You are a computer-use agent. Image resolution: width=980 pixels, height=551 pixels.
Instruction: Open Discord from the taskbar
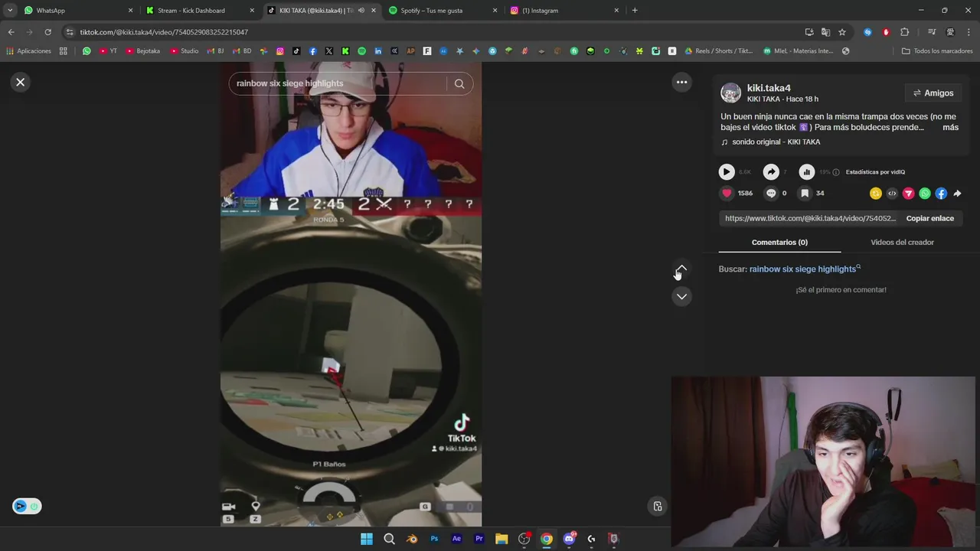tap(569, 539)
